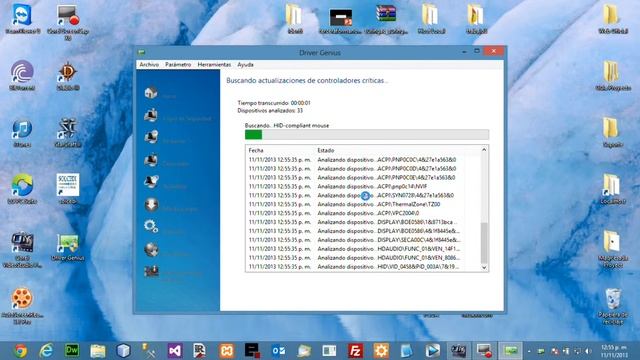The width and height of the screenshot is (640, 360).
Task: Click the Estado column header
Action: tap(326, 150)
